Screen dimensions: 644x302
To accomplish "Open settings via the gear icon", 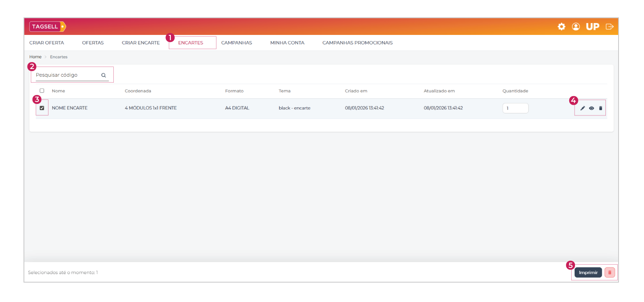I will [561, 27].
